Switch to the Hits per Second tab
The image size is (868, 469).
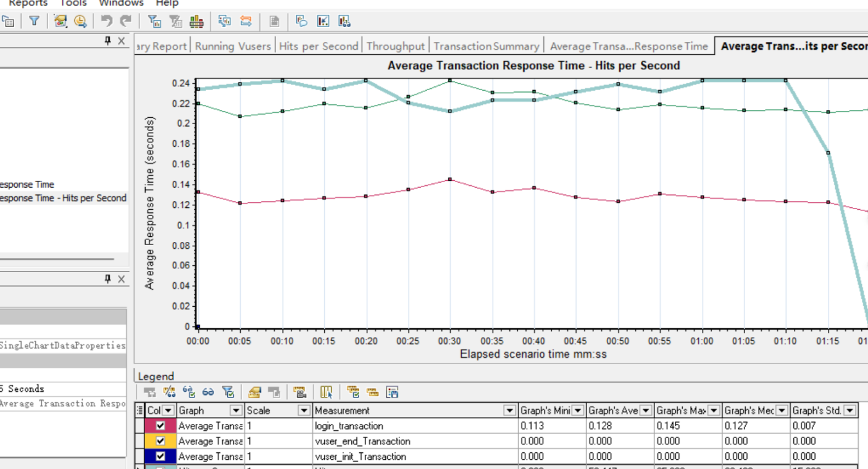point(319,46)
